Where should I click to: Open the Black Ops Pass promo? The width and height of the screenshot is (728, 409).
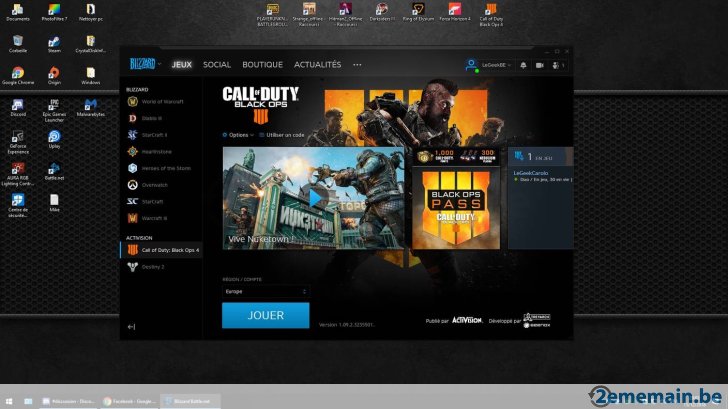pos(456,208)
